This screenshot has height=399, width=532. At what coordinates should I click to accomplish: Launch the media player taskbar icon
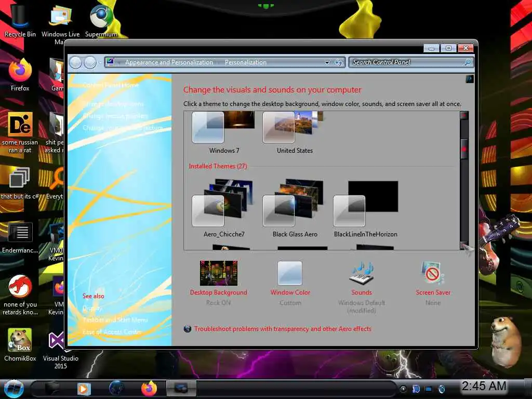(x=84, y=389)
